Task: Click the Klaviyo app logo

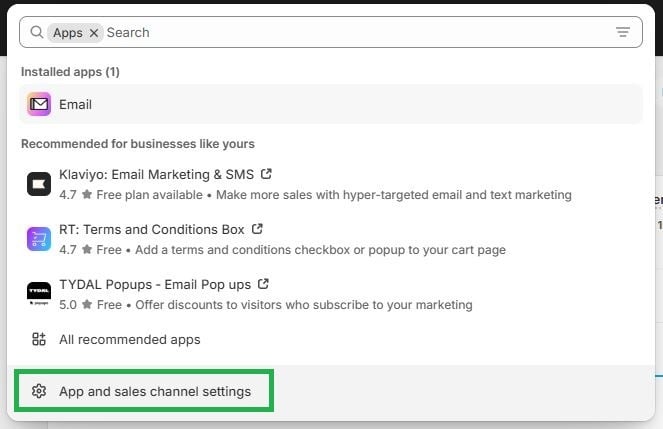Action: point(39,184)
